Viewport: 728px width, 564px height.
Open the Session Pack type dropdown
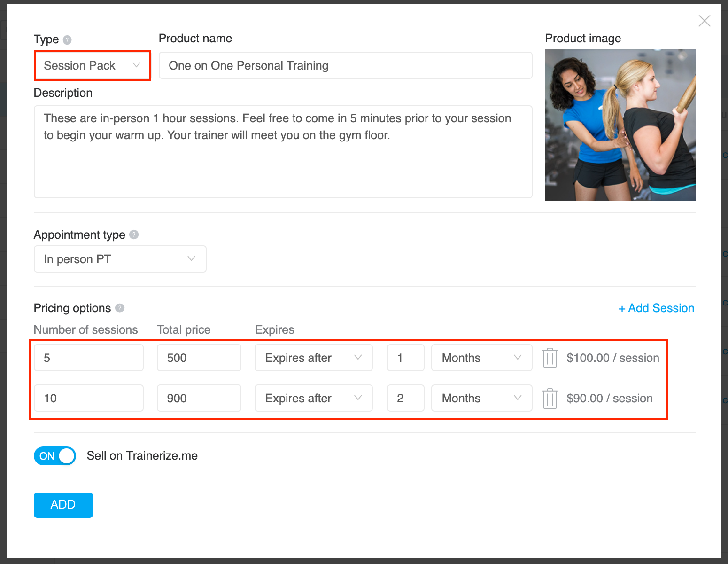point(93,66)
